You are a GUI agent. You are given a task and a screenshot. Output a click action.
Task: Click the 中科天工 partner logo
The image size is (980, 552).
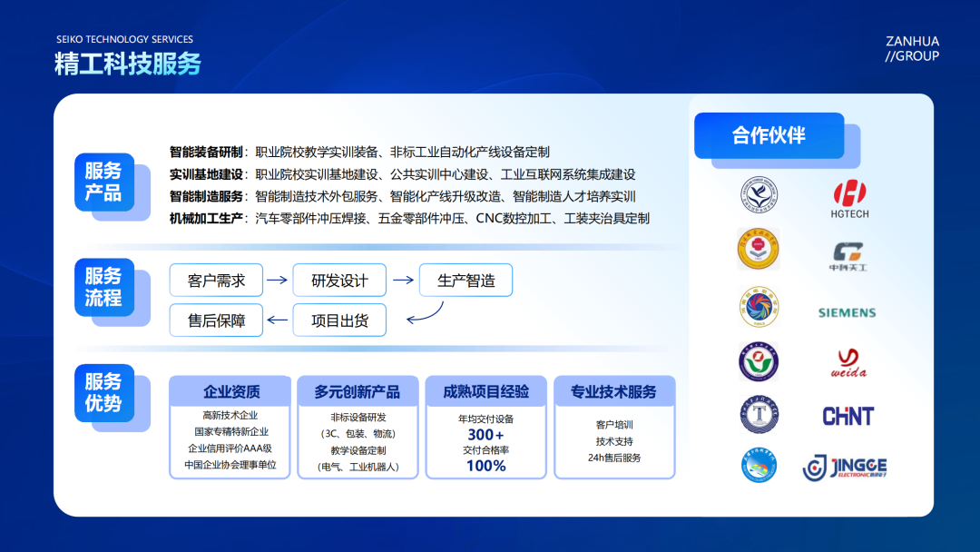pos(848,256)
